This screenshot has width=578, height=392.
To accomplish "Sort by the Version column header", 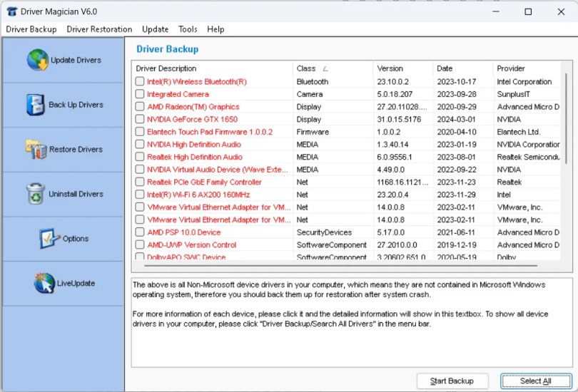I will [x=403, y=68].
